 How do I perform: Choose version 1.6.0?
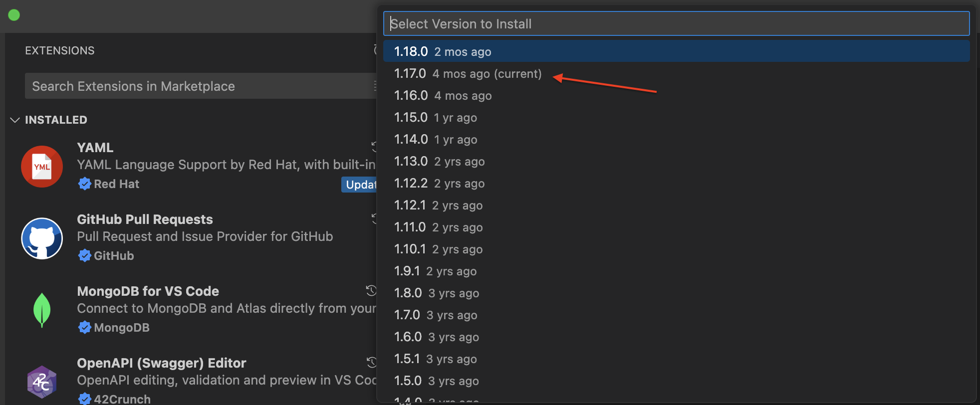(x=676, y=337)
